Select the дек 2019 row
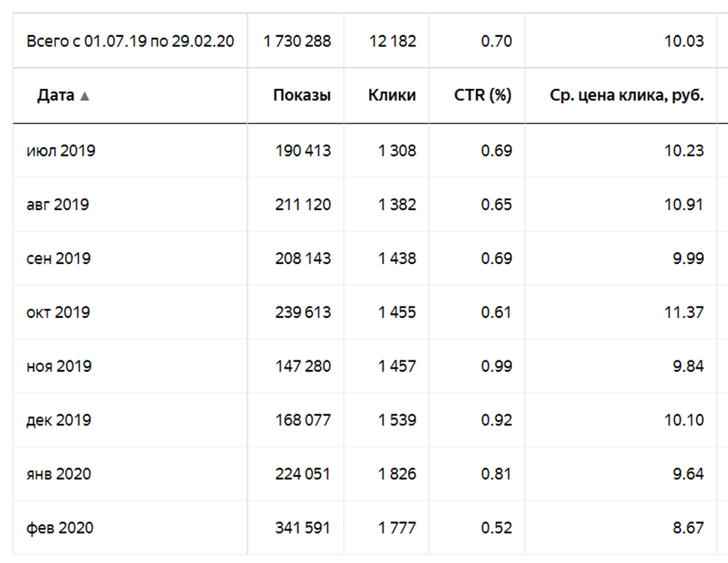The width and height of the screenshot is (728, 563). tap(58, 420)
